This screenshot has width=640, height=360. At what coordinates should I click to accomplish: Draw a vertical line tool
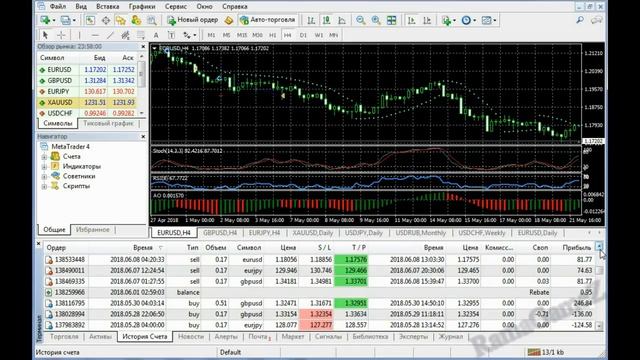79,35
